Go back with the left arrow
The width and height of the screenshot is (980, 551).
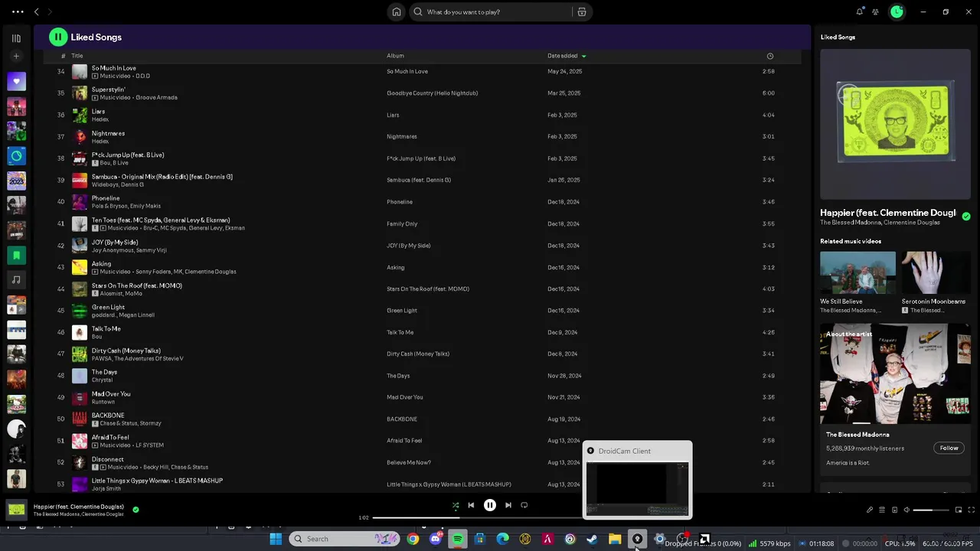[36, 12]
